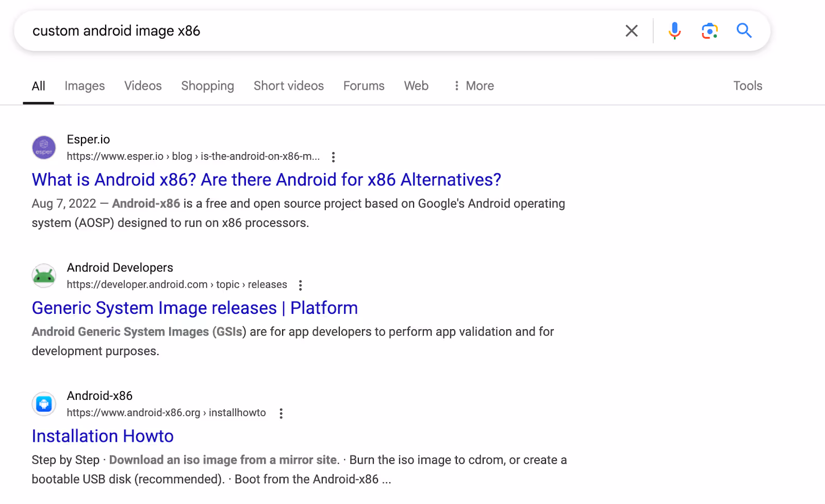Clear the search query with the X icon
The image size is (825, 504).
click(631, 31)
